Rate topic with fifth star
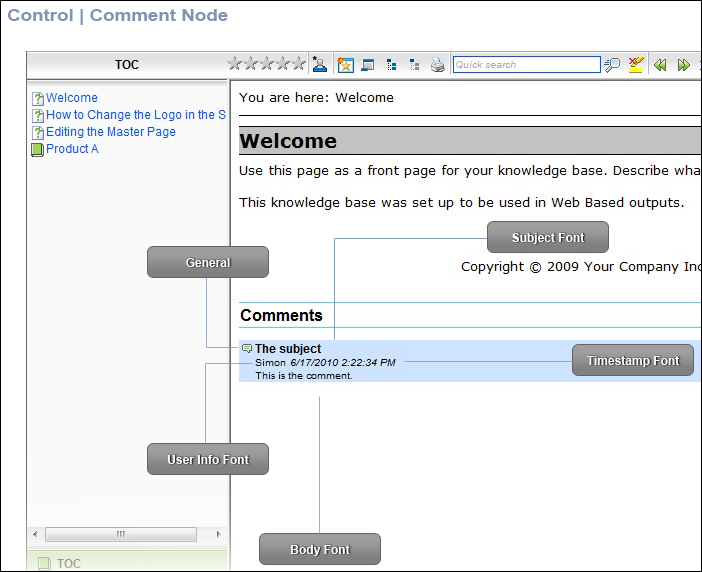702x572 pixels. (299, 64)
